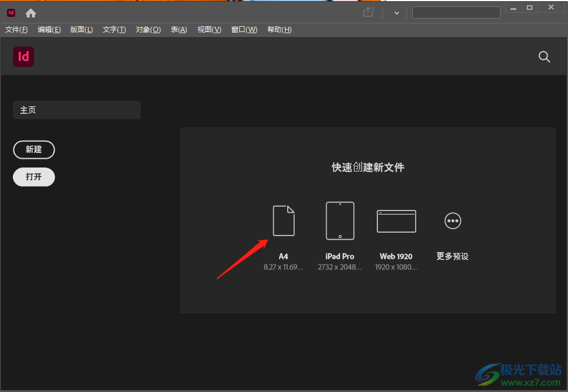Click the 8.27 x 11.69... size text
568x392 pixels.
click(283, 268)
